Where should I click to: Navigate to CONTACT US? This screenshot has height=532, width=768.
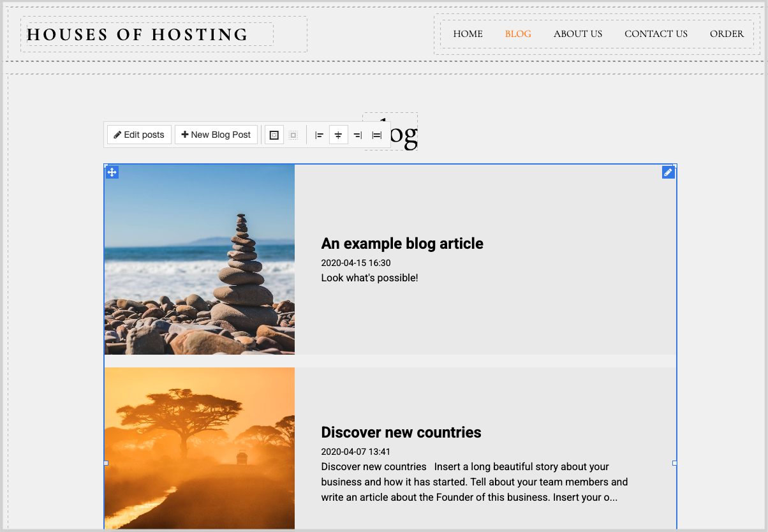pyautogui.click(x=656, y=34)
